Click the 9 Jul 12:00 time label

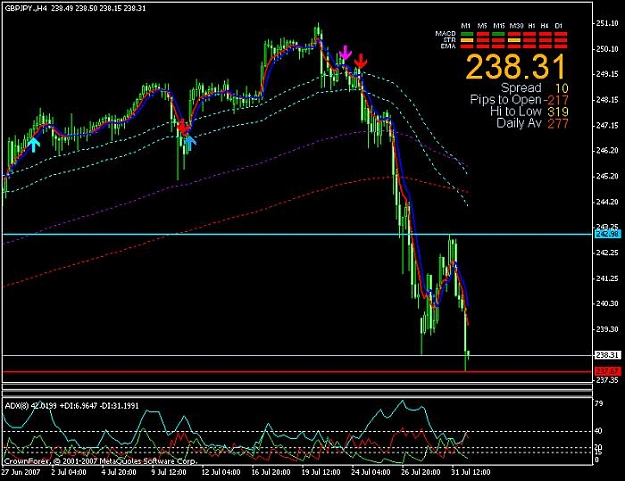pos(169,472)
